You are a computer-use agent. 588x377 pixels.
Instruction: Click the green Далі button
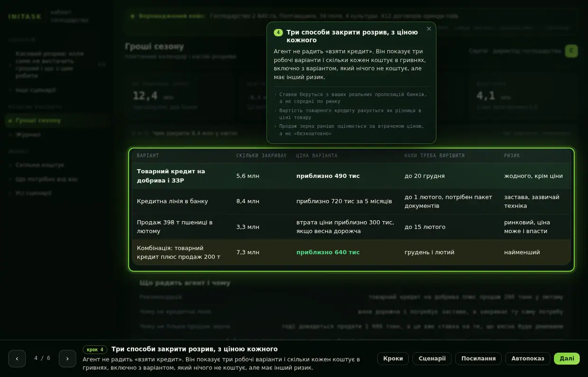click(567, 358)
